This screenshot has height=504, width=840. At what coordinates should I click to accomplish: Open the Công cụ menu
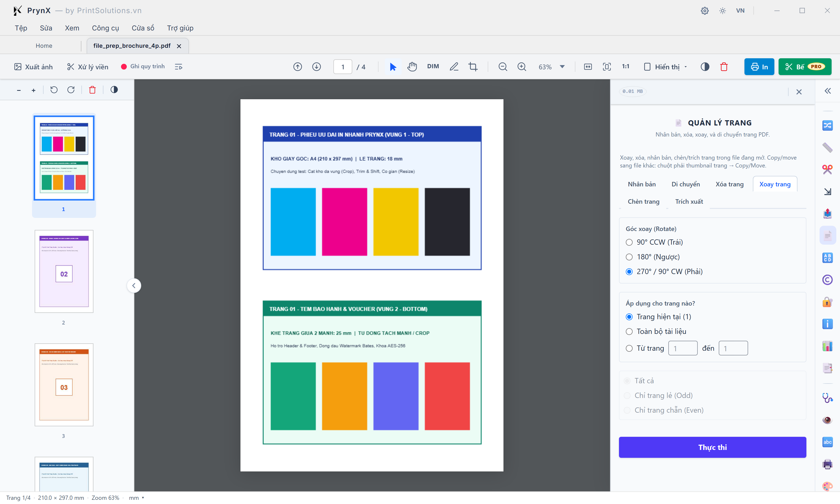click(x=105, y=28)
